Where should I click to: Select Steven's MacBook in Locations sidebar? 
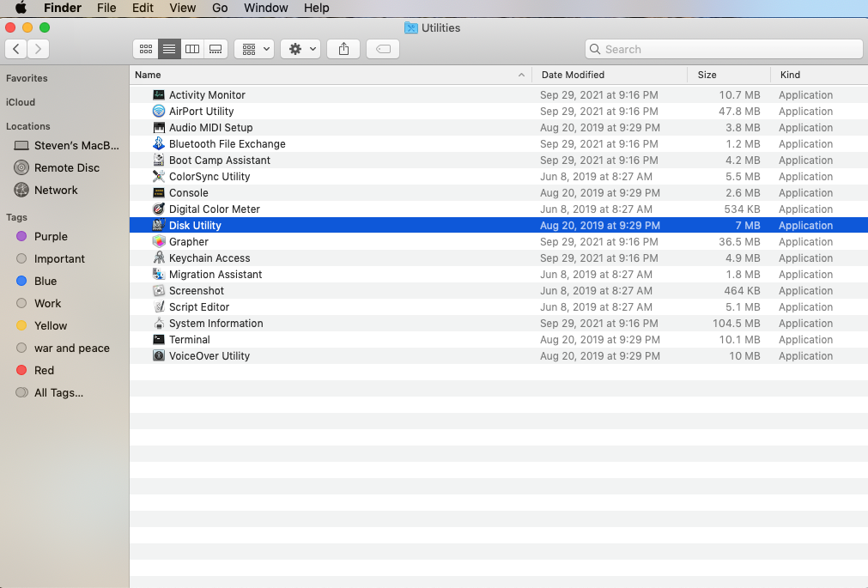pos(64,146)
